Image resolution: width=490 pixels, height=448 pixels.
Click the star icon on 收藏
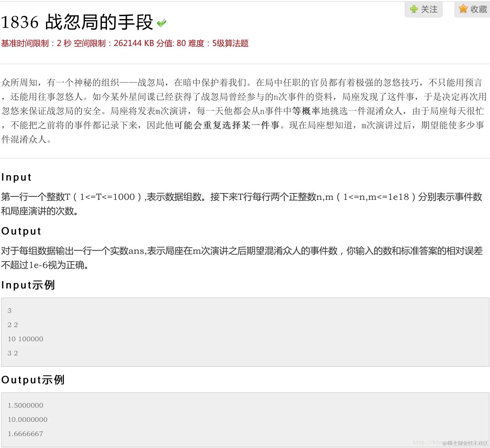[463, 9]
